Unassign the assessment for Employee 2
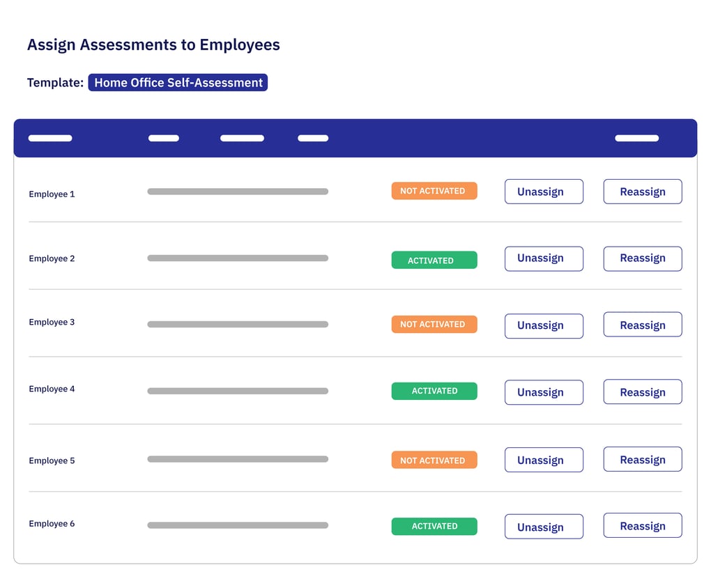 544,258
